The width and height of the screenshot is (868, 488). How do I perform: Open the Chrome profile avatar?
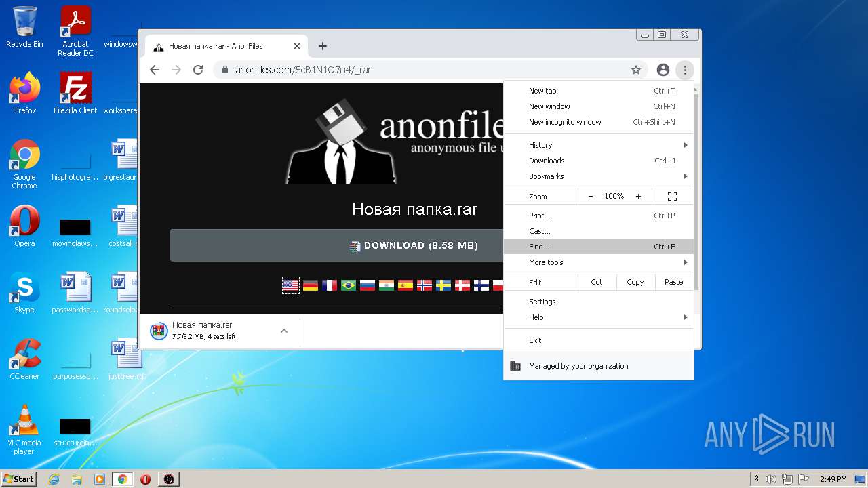[x=663, y=70]
